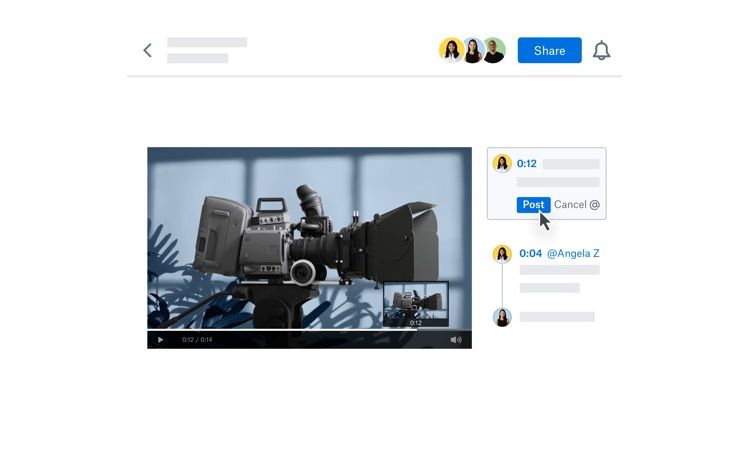This screenshot has height=450, width=750.
Task: Click the Share button
Action: [549, 51]
